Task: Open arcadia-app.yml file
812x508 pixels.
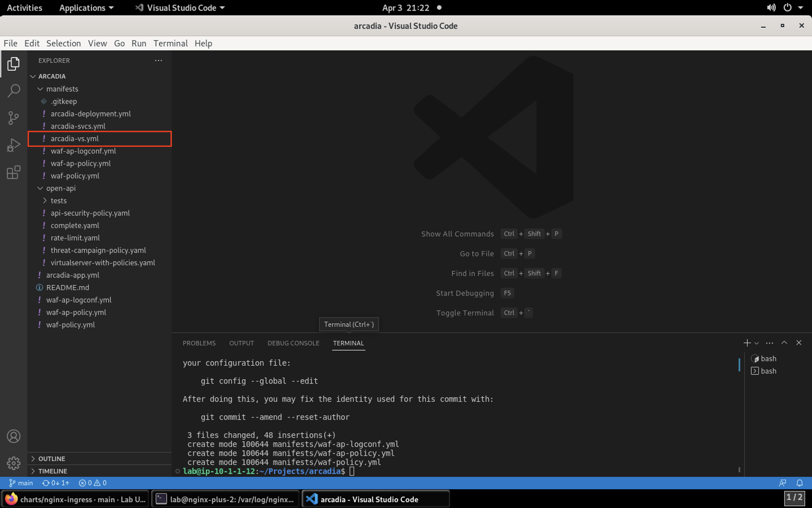Action: (x=100, y=275)
